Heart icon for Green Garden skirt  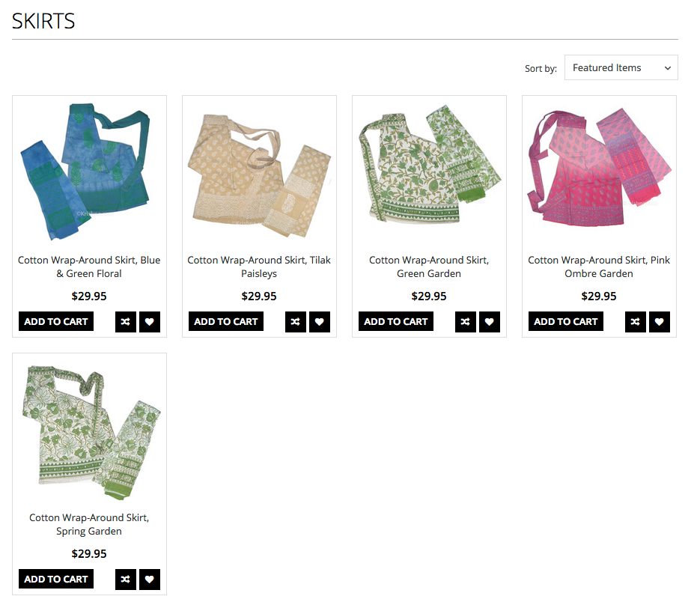pos(490,321)
